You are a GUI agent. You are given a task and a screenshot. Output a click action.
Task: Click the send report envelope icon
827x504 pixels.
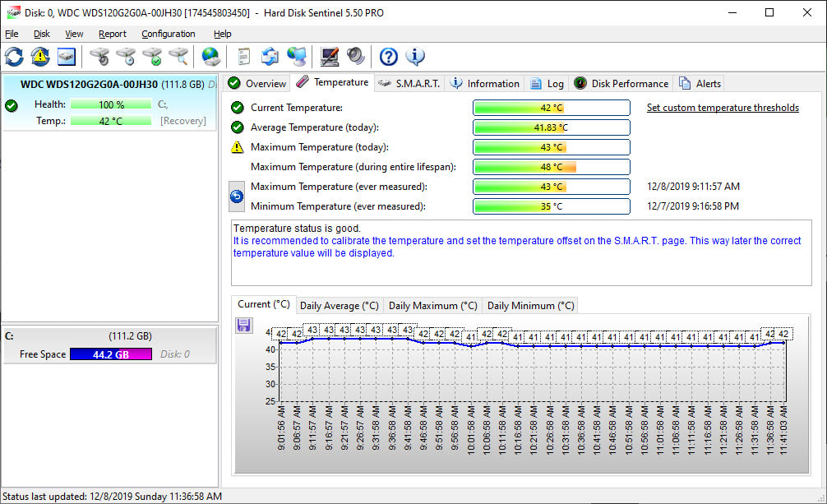(x=270, y=57)
